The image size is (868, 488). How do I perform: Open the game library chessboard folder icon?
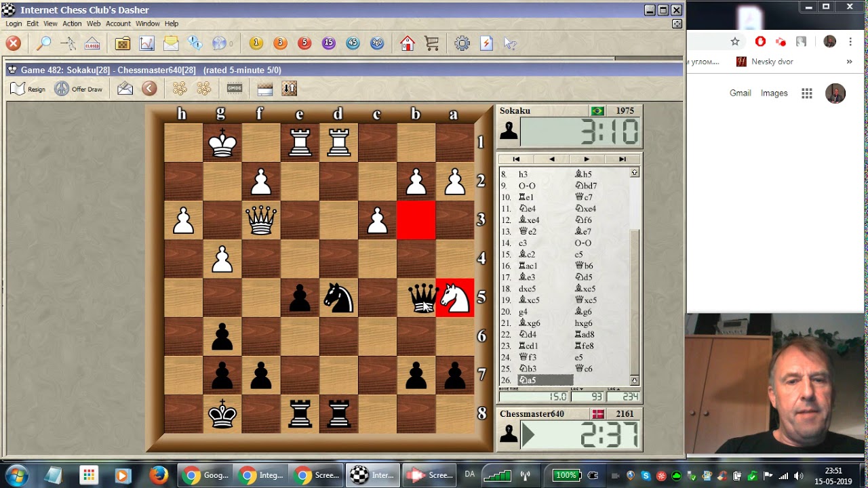click(x=123, y=43)
